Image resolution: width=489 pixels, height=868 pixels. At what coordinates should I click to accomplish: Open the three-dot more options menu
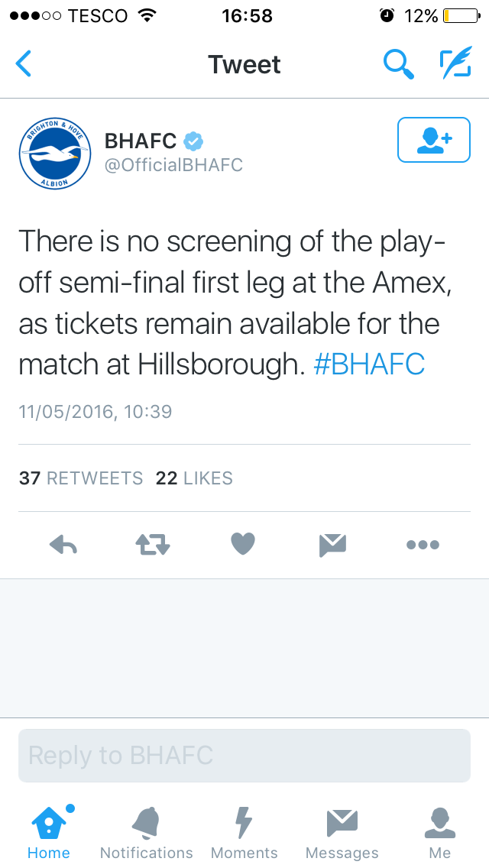coord(423,545)
